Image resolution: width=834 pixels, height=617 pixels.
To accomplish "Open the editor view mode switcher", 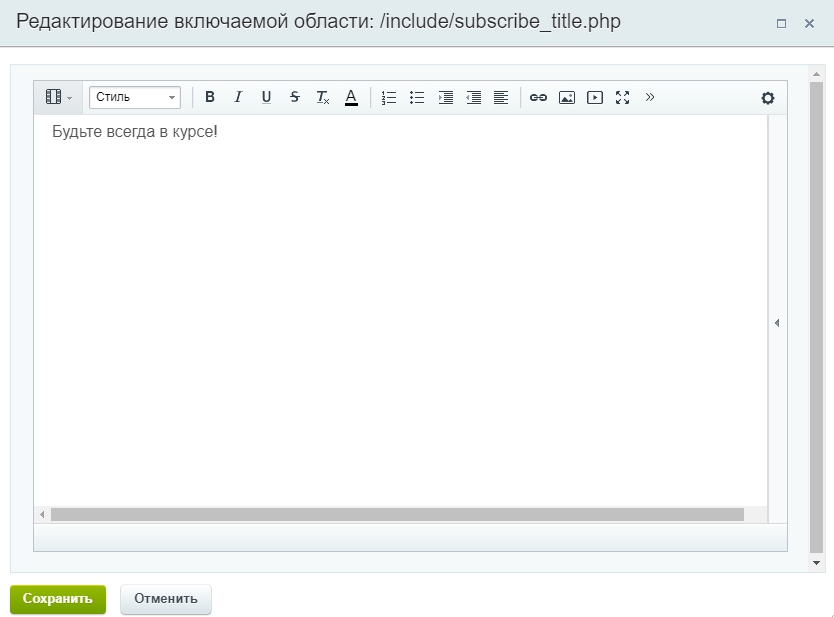I will (x=59, y=97).
